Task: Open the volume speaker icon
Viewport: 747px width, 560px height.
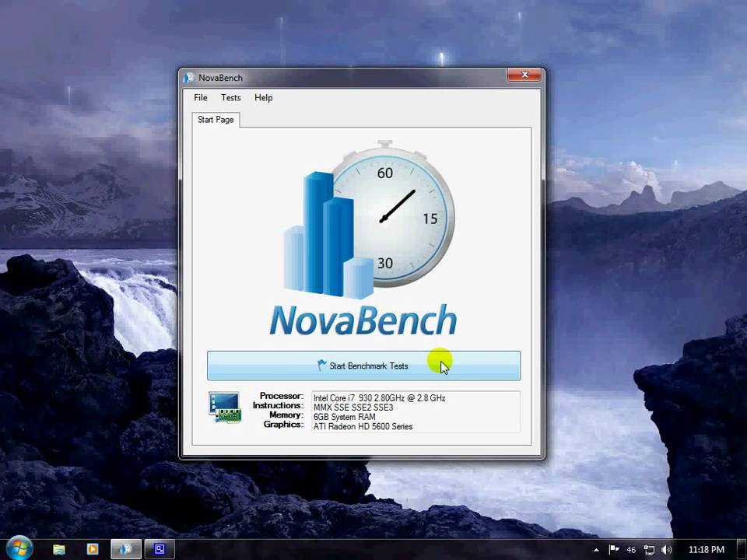Action: [667, 550]
